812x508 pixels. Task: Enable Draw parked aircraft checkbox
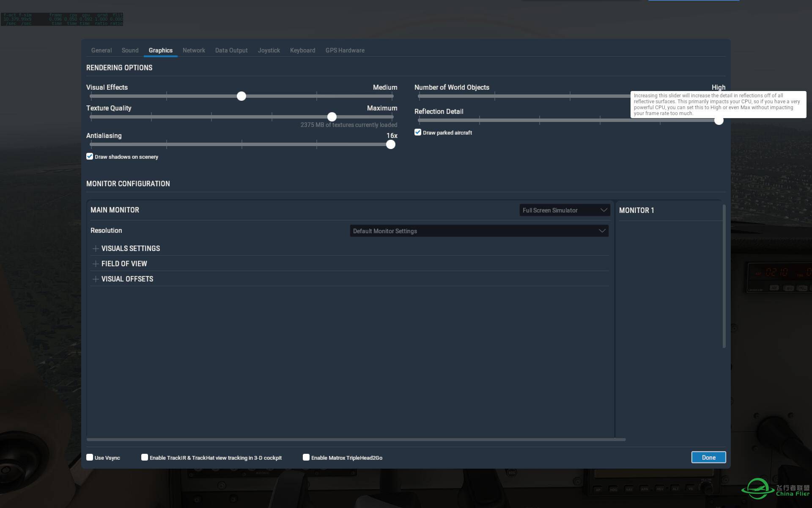pos(418,132)
